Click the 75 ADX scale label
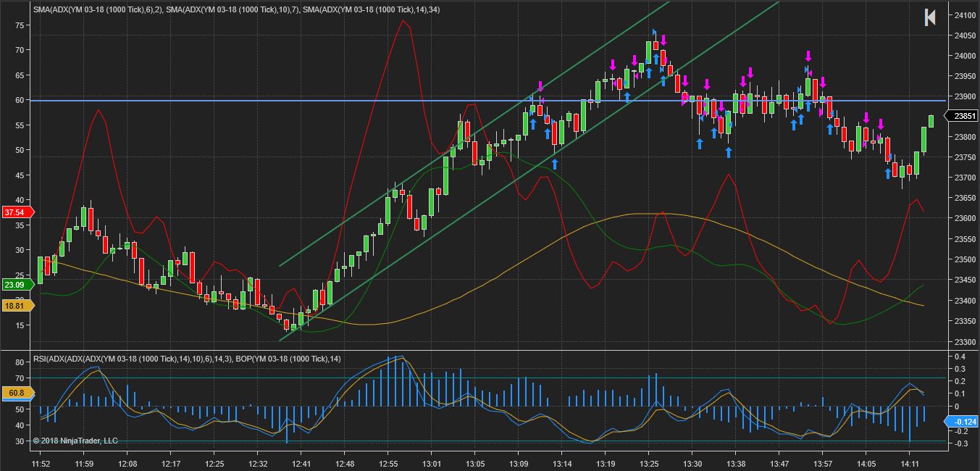 [20, 25]
